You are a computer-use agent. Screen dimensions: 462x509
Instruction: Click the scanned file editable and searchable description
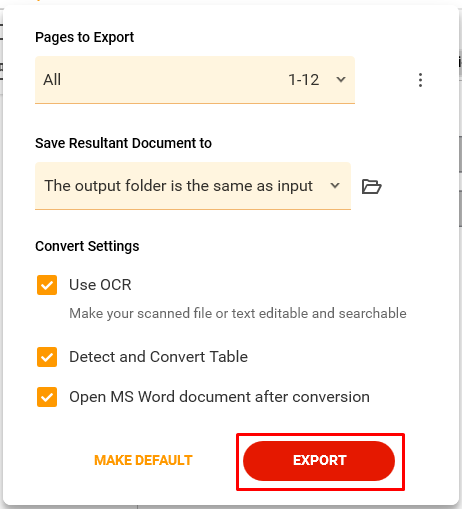(x=238, y=314)
